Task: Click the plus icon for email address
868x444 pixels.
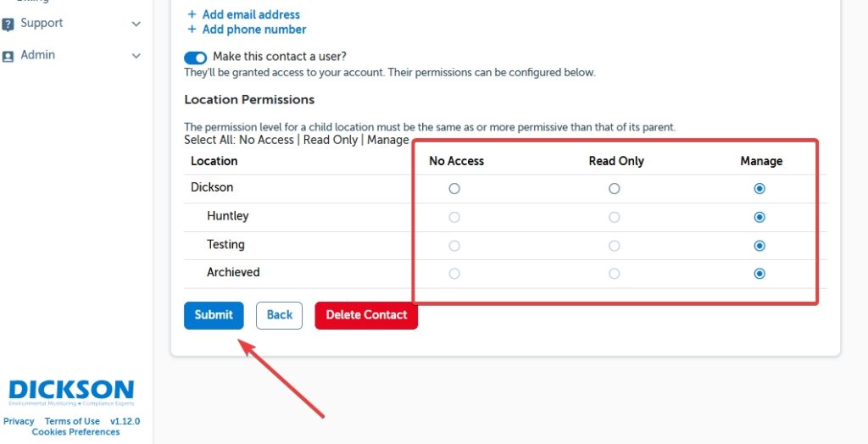Action: coord(192,14)
